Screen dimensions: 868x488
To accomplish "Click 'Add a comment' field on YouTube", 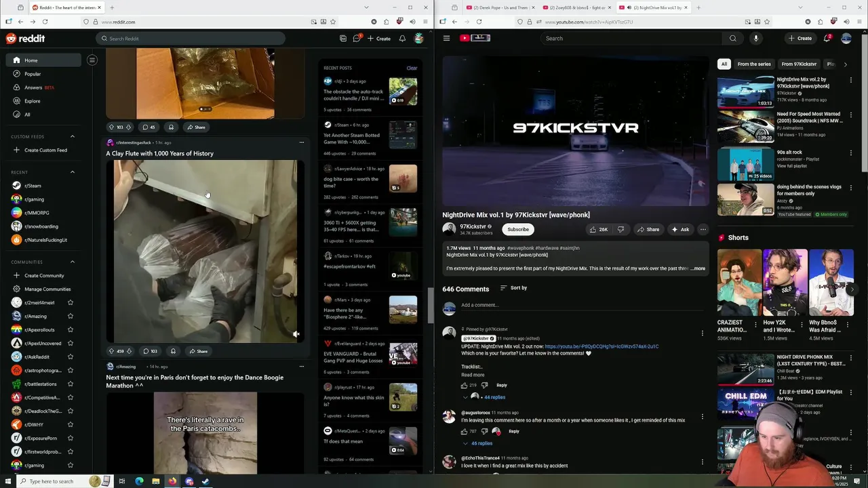I will [x=581, y=305].
